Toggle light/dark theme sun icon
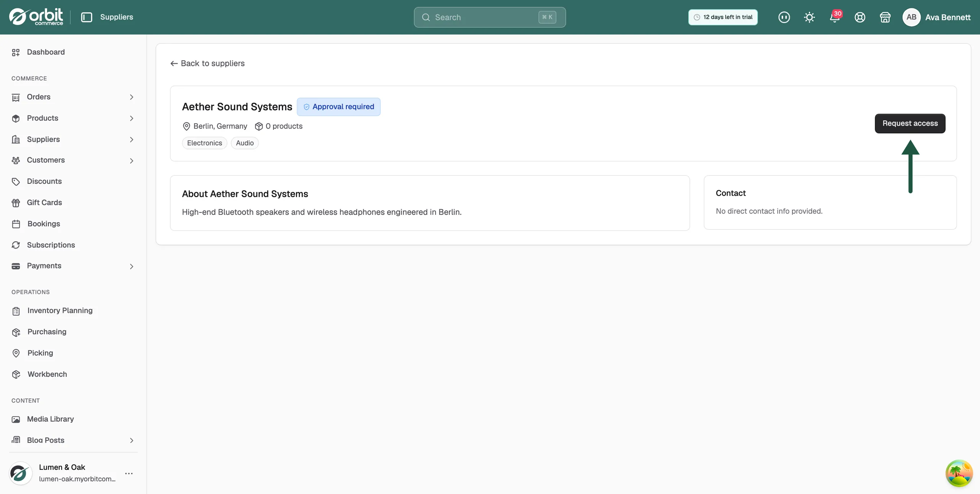 (x=809, y=17)
